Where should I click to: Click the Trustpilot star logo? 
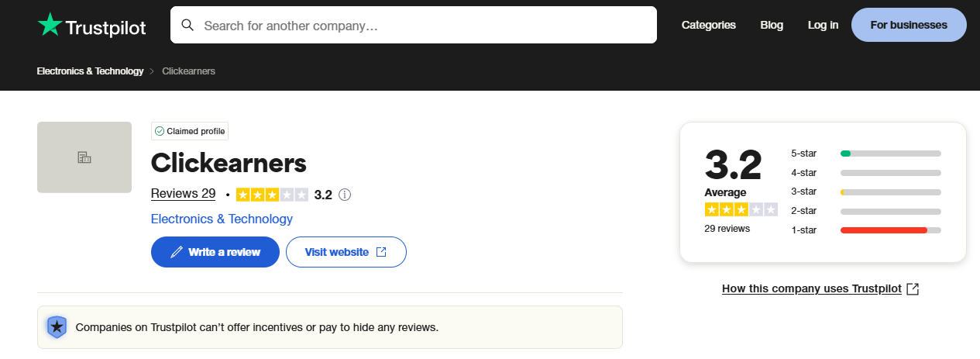pos(50,24)
